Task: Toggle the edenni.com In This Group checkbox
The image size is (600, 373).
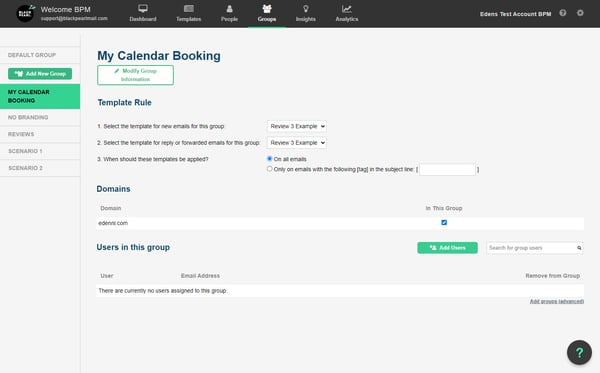Action: coord(444,223)
